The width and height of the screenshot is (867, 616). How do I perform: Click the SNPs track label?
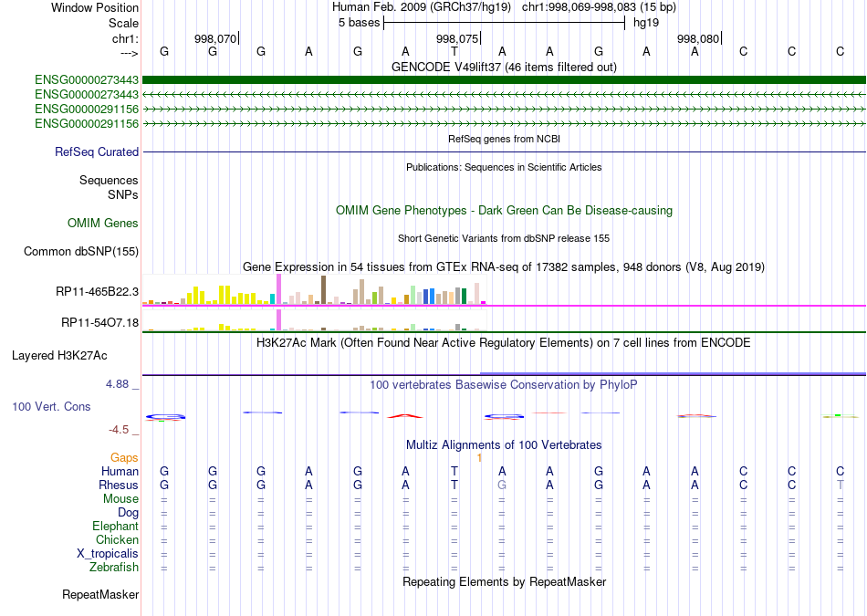pyautogui.click(x=123, y=194)
